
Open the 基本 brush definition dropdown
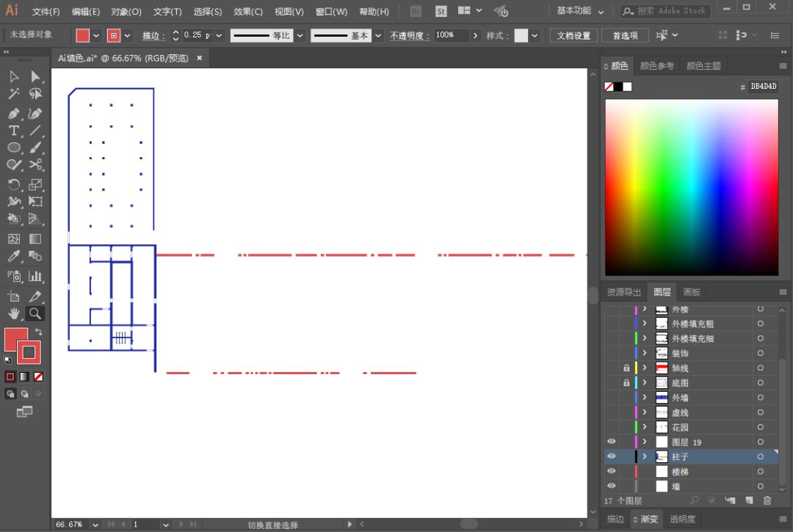[x=378, y=35]
